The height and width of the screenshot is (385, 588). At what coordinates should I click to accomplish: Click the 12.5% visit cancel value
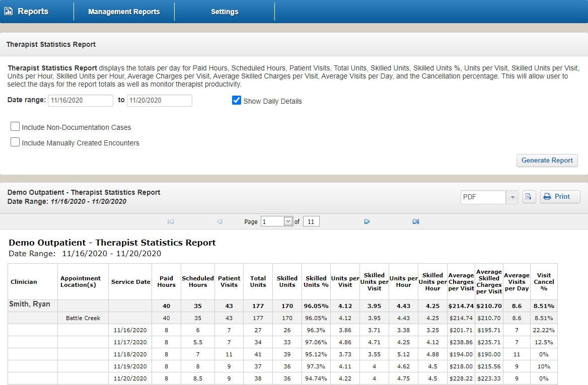click(x=544, y=342)
